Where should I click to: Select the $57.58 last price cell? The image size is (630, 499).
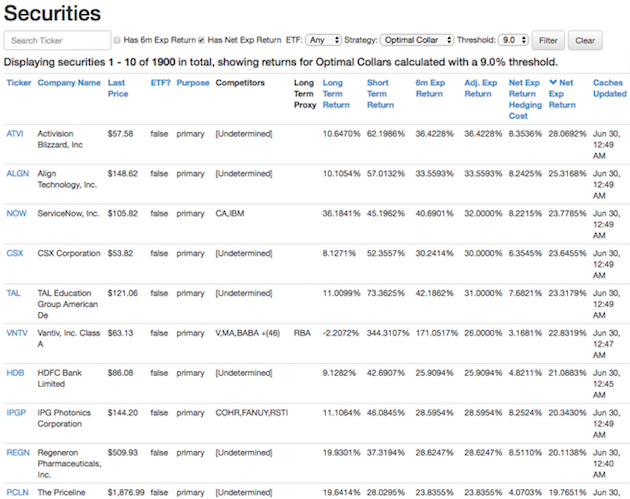point(121,134)
